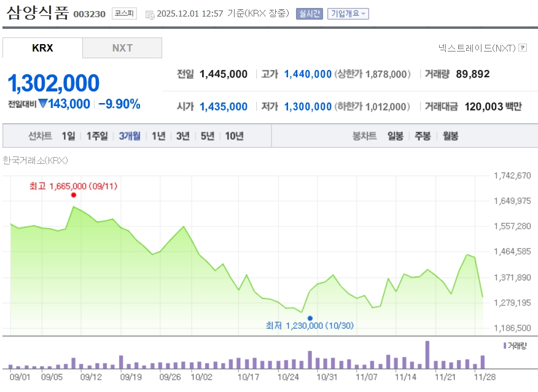Viewport: 538px width, 392px height.
Task: Select the 주봉 weekly candle chart
Action: coord(423,136)
